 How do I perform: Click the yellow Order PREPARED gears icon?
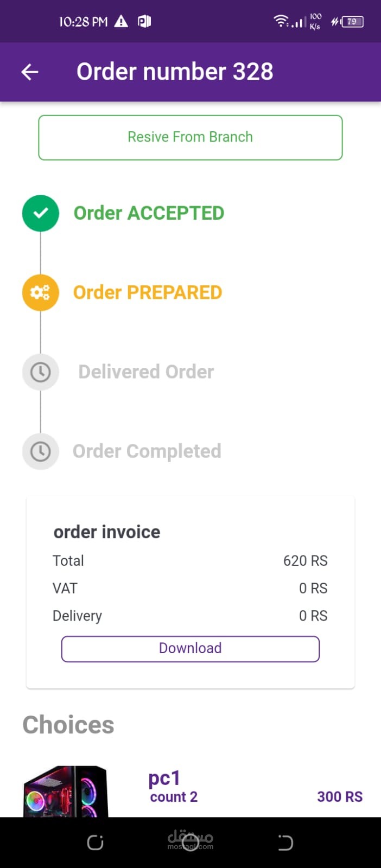pos(41,293)
